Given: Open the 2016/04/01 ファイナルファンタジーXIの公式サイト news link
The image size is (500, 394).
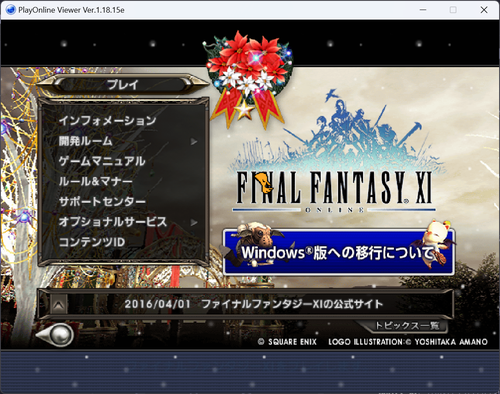Looking at the screenshot, I should pos(254,304).
